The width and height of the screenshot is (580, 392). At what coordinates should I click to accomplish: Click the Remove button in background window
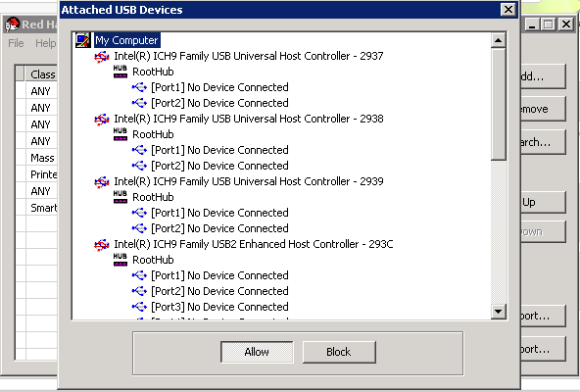[x=543, y=109]
